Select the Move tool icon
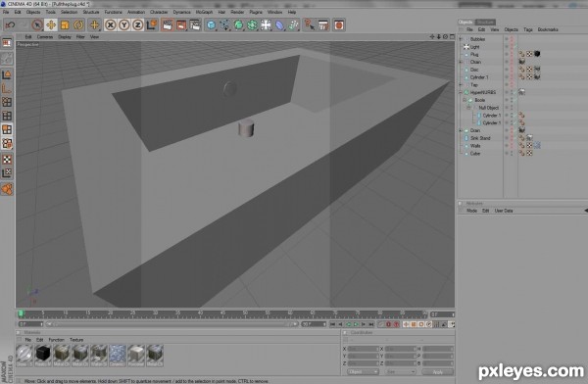 click(x=51, y=25)
